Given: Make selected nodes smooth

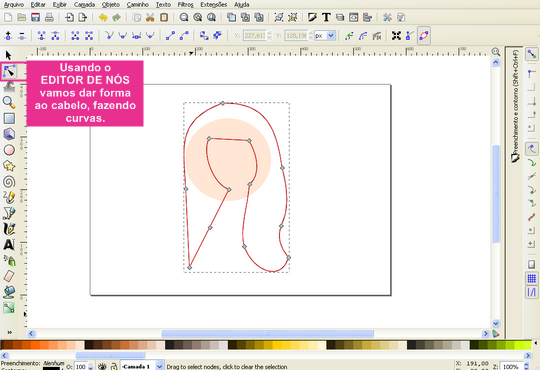Looking at the screenshot, I should coord(123,35).
